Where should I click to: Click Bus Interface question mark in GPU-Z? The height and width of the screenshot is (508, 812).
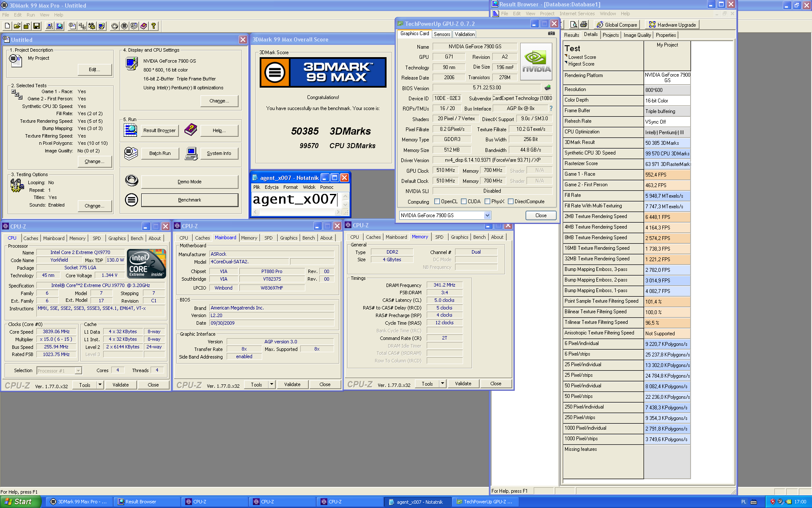[551, 108]
